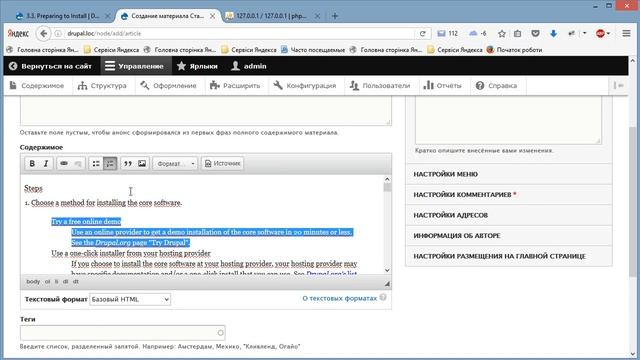Open the Формат paragraph format dropdown
The height and width of the screenshot is (360, 640).
pos(176,164)
